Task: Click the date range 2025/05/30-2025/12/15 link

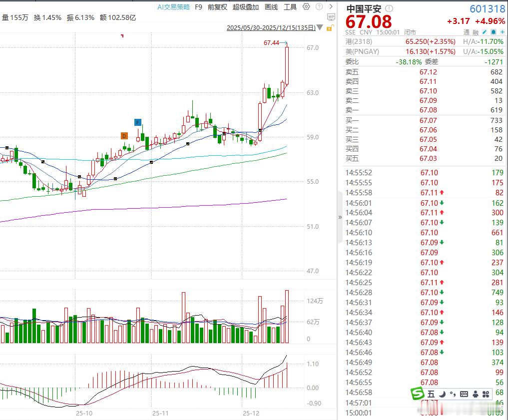Action: (271, 28)
